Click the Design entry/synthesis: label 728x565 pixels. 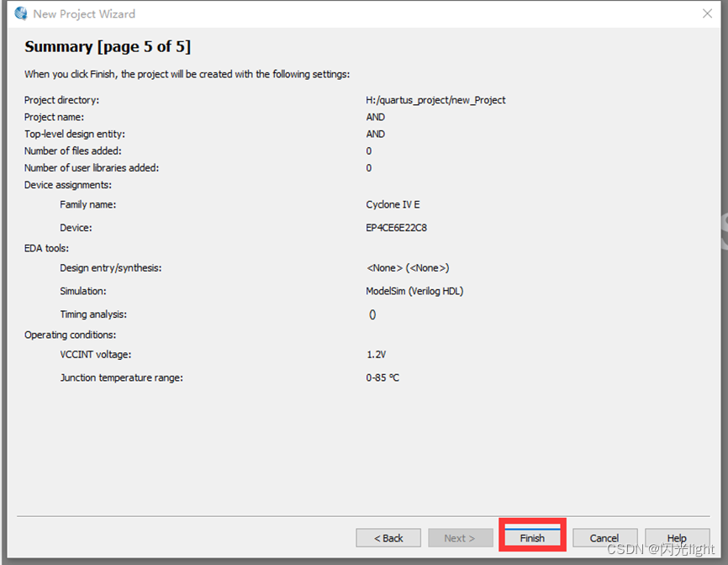pos(110,268)
